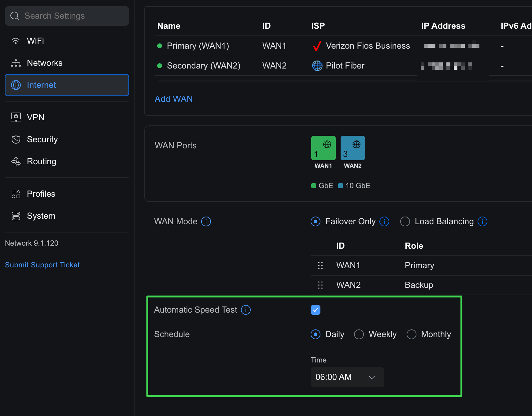Open the WiFi settings section
Screen dimensions: 532x416
pyautogui.click(x=35, y=41)
